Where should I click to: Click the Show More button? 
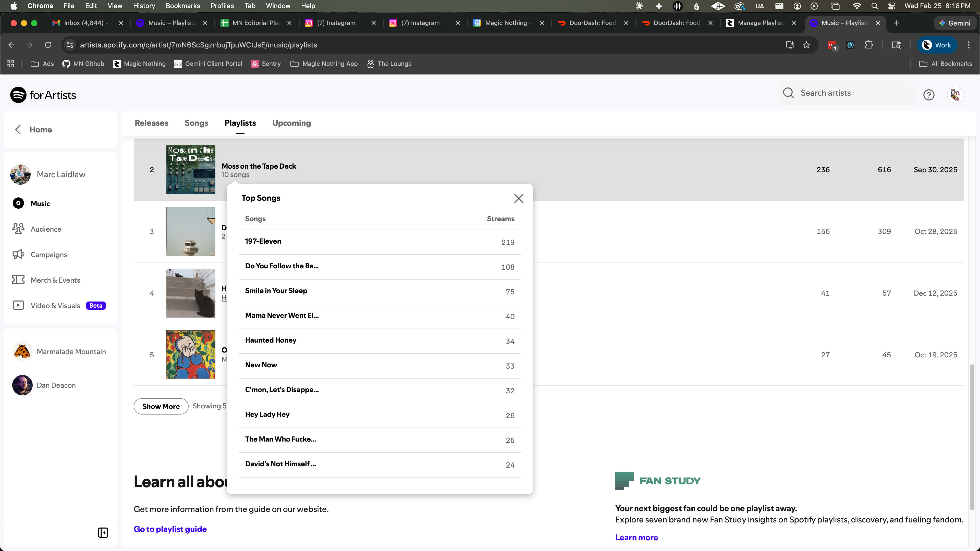[x=161, y=406]
